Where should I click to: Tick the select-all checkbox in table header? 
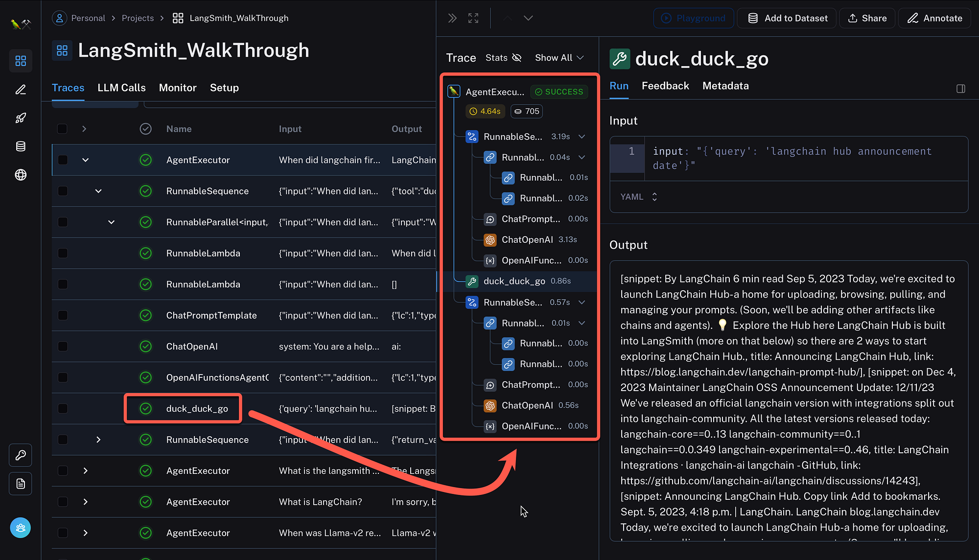(62, 129)
